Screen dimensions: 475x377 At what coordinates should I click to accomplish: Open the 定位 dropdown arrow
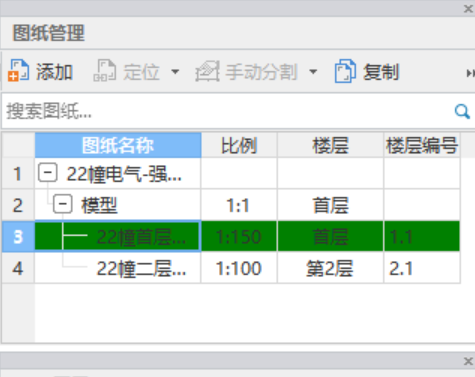(175, 71)
